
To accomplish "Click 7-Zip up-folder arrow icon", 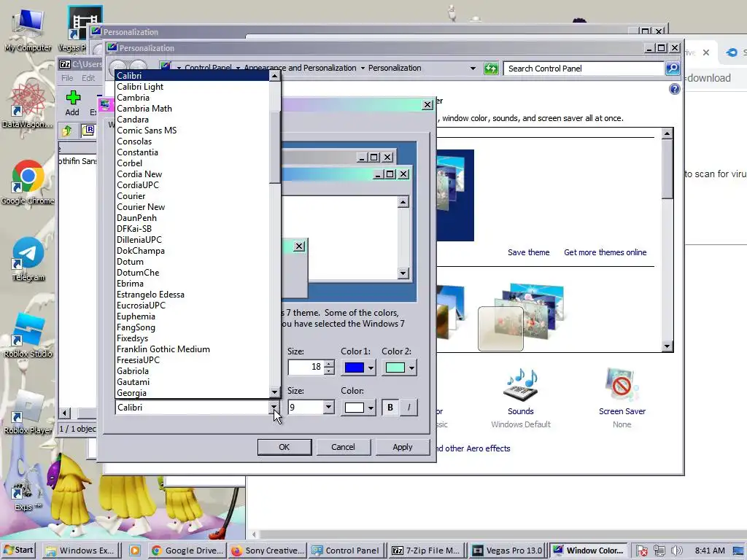I will click(66, 131).
